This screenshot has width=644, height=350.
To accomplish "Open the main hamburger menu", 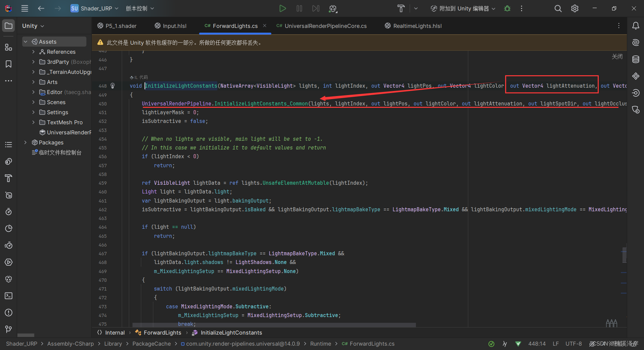I will point(25,8).
